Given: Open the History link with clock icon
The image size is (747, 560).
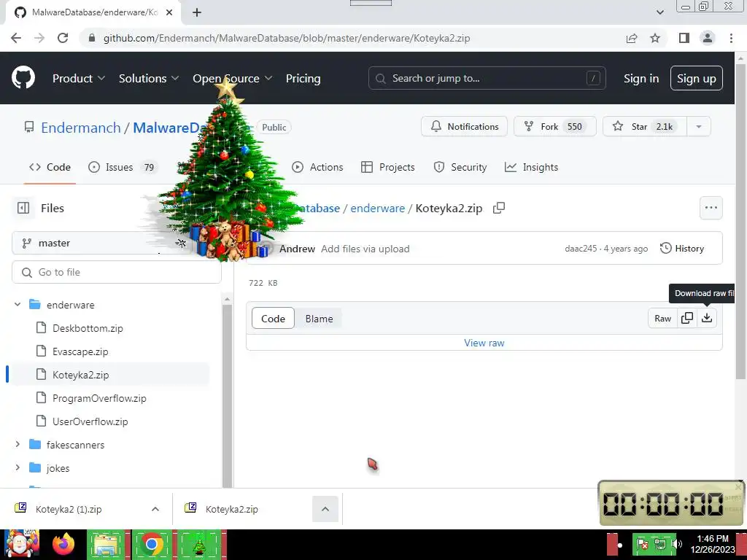Looking at the screenshot, I should pyautogui.click(x=682, y=248).
